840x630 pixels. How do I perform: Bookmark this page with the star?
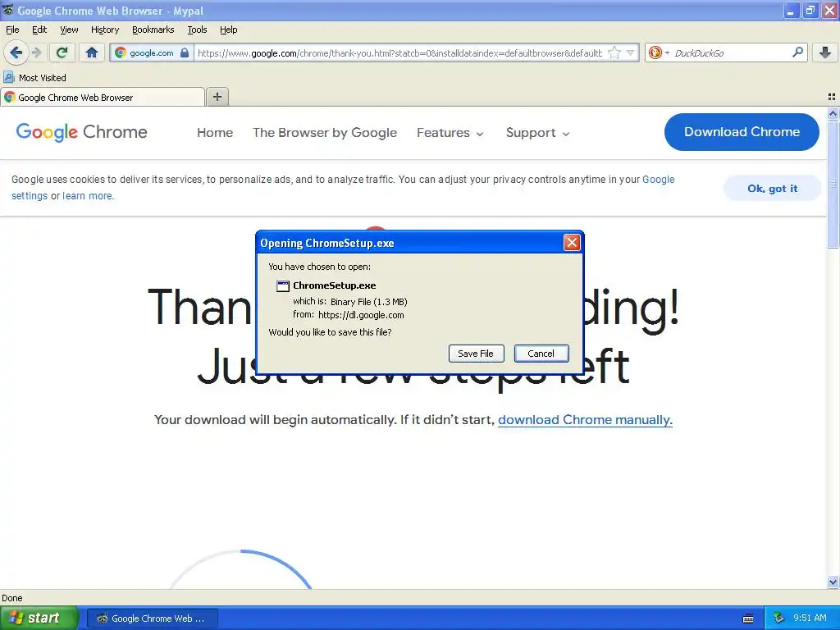614,52
